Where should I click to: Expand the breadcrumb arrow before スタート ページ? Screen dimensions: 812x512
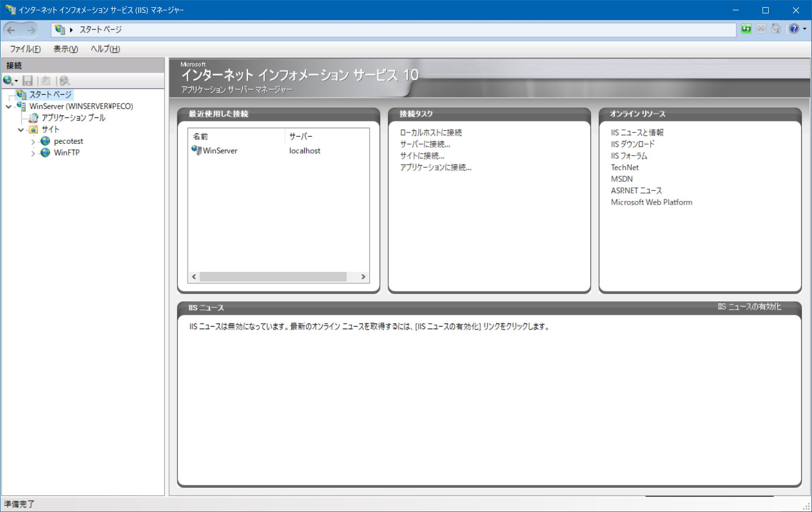pos(72,30)
